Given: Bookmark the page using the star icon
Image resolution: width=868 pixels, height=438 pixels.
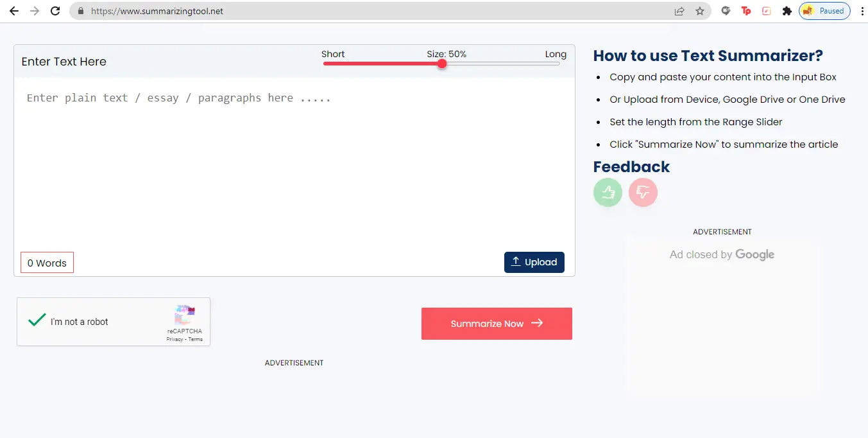Looking at the screenshot, I should [x=700, y=11].
